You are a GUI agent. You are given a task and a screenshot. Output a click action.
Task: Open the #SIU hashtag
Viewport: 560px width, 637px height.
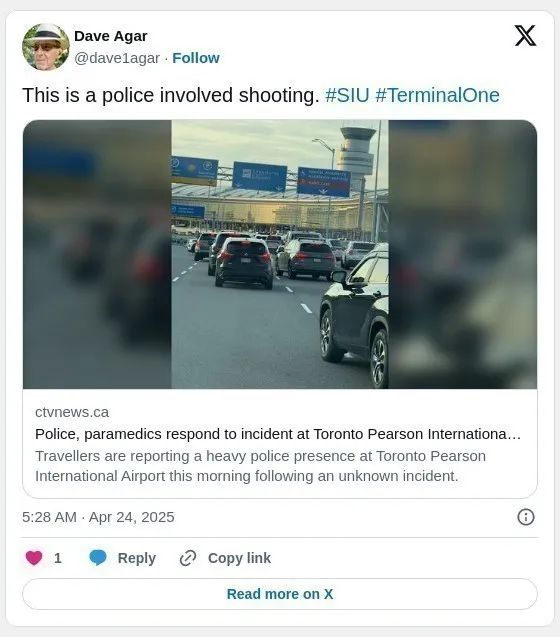click(x=347, y=95)
